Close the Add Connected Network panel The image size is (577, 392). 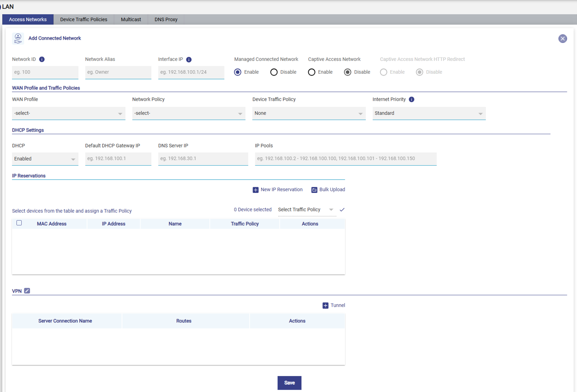click(562, 39)
